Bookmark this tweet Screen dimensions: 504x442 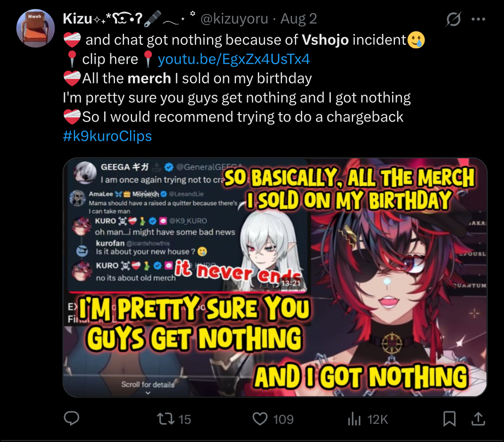pyautogui.click(x=449, y=419)
